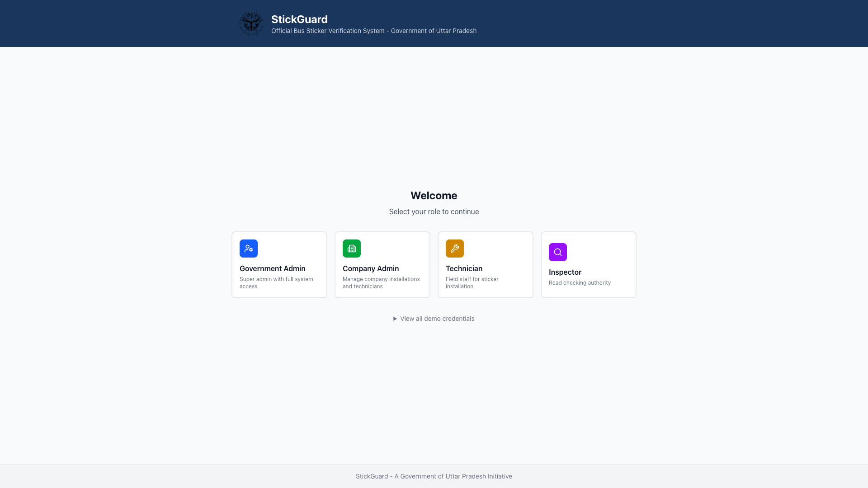Select the orange wrench icon for Technician

454,248
